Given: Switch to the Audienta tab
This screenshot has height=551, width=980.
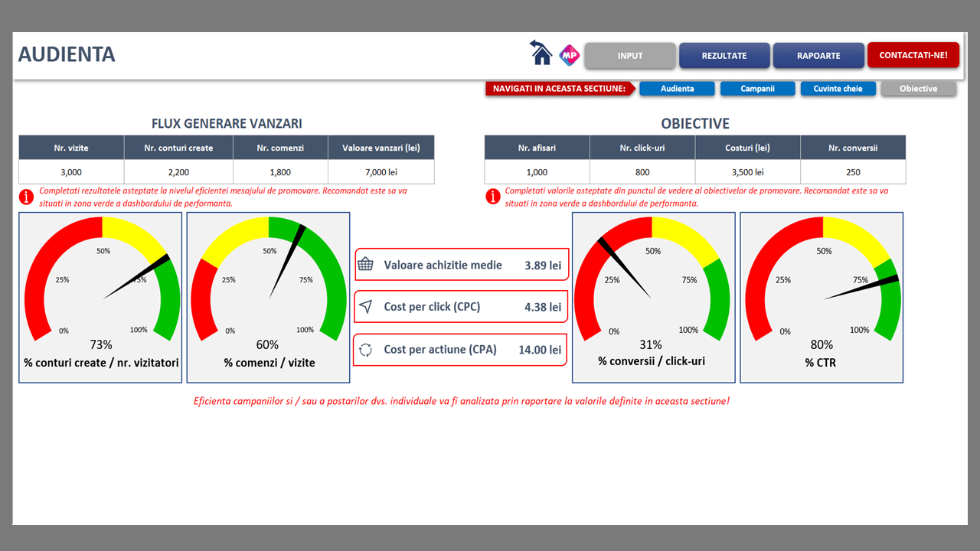Looking at the screenshot, I should coord(677,89).
